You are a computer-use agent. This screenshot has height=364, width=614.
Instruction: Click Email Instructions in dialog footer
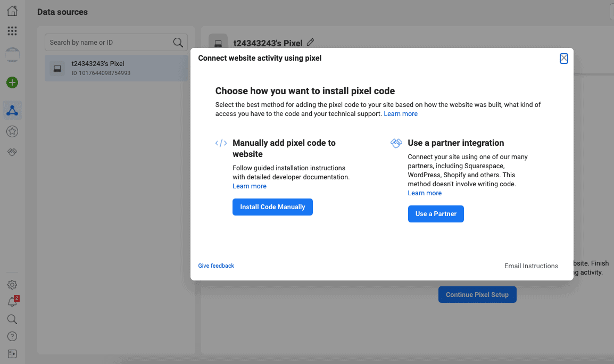tap(531, 266)
